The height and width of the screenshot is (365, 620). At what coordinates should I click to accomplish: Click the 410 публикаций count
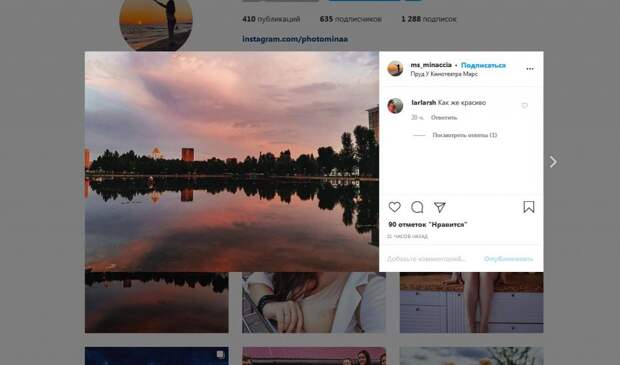(271, 19)
